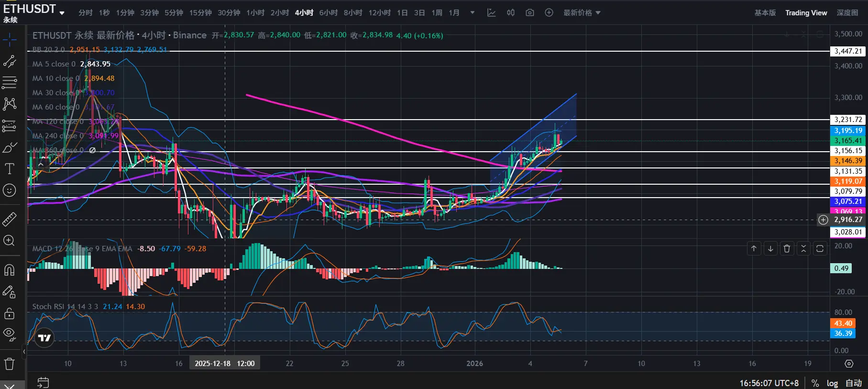This screenshot has height=389, width=868.
Task: Click the circled plus add icon
Action: coord(549,13)
